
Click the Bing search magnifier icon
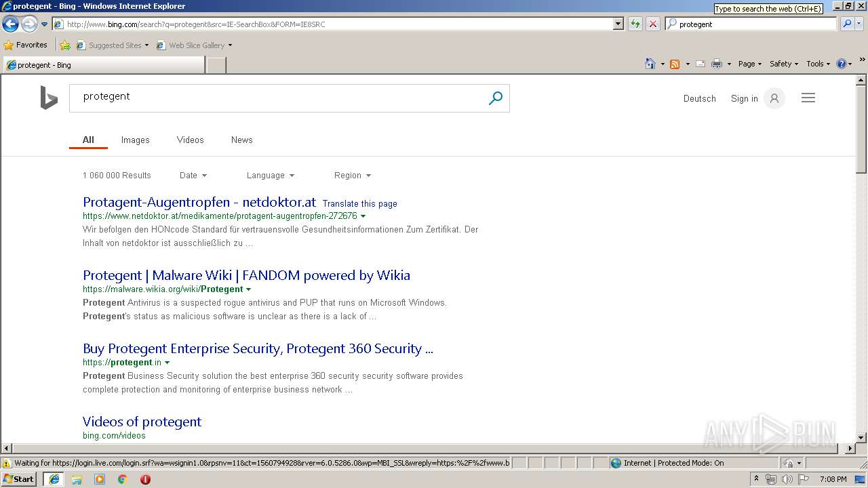496,98
